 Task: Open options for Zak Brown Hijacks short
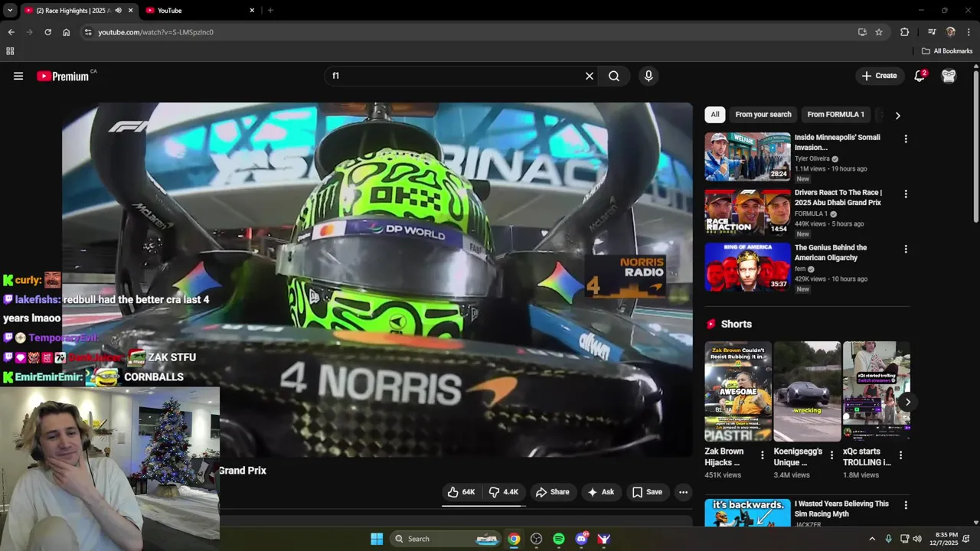click(762, 455)
